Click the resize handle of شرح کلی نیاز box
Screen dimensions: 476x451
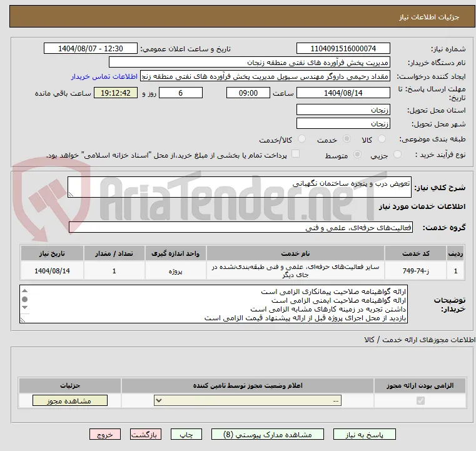point(71,195)
